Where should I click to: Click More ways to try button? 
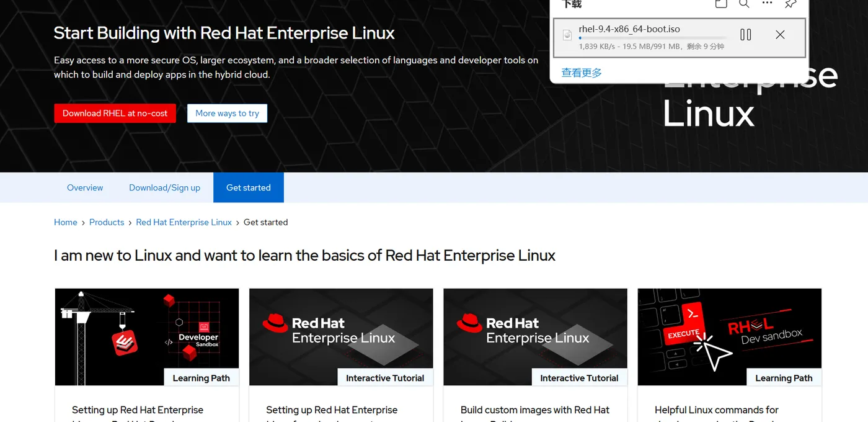point(227,114)
